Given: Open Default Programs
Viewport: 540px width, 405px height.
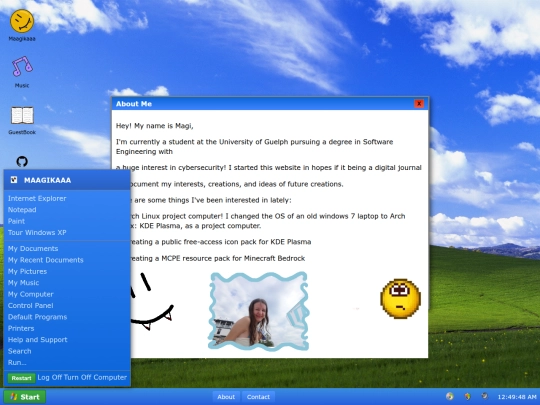Looking at the screenshot, I should (x=38, y=317).
